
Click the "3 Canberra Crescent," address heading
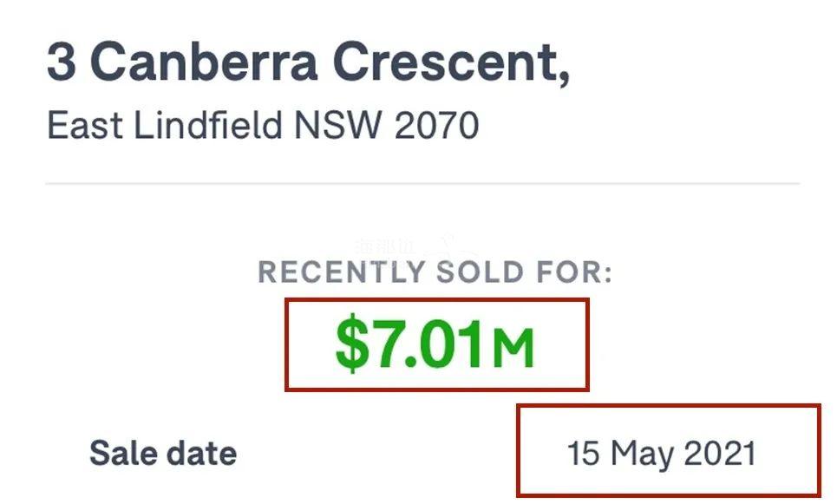coord(309,63)
